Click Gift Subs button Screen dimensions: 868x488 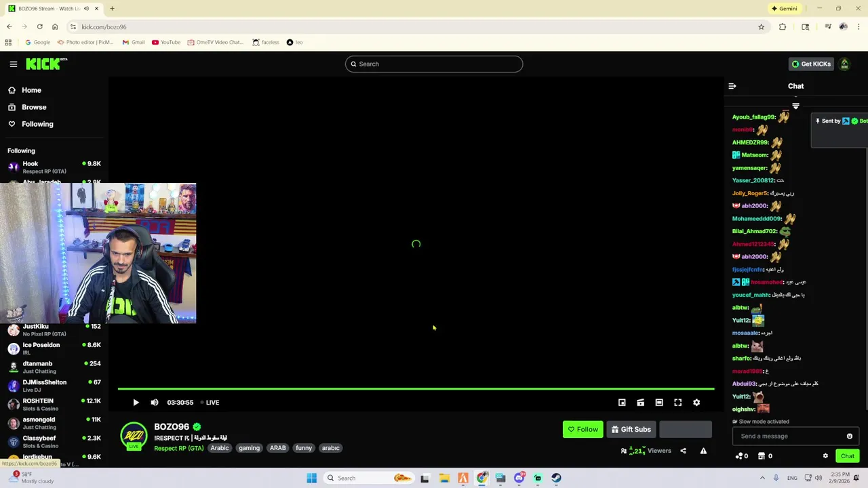(x=631, y=429)
